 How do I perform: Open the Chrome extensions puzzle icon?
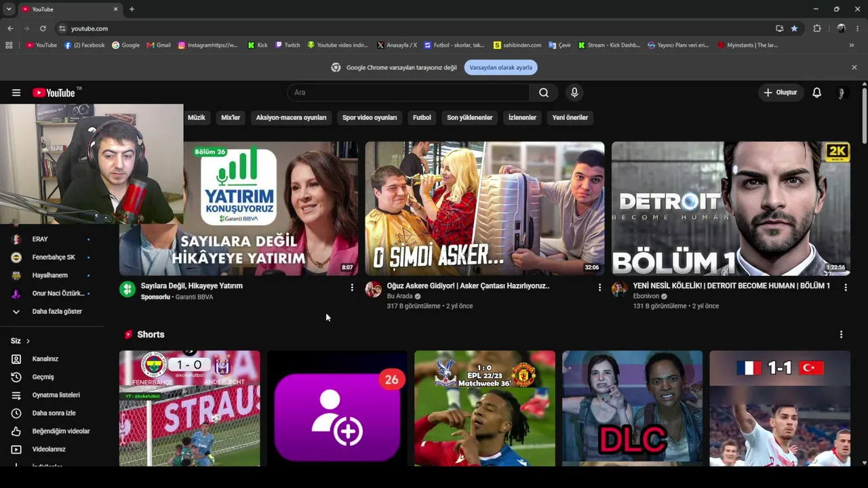817,28
